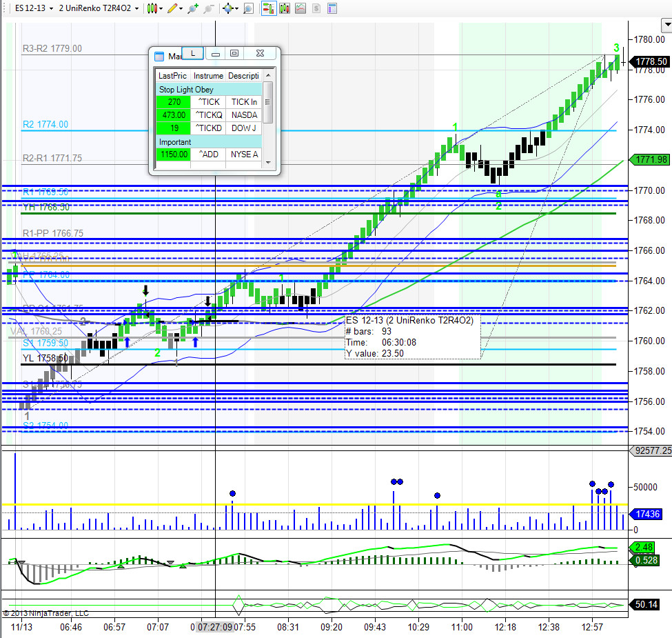
Task: Open the Indicators line chart icon
Action: 301,8
